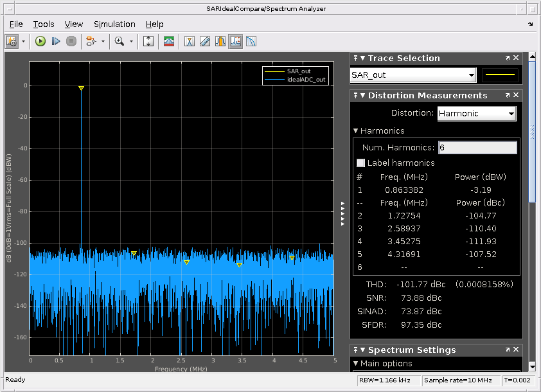
Task: Enable the Label harmonics checkbox
Action: (361, 163)
